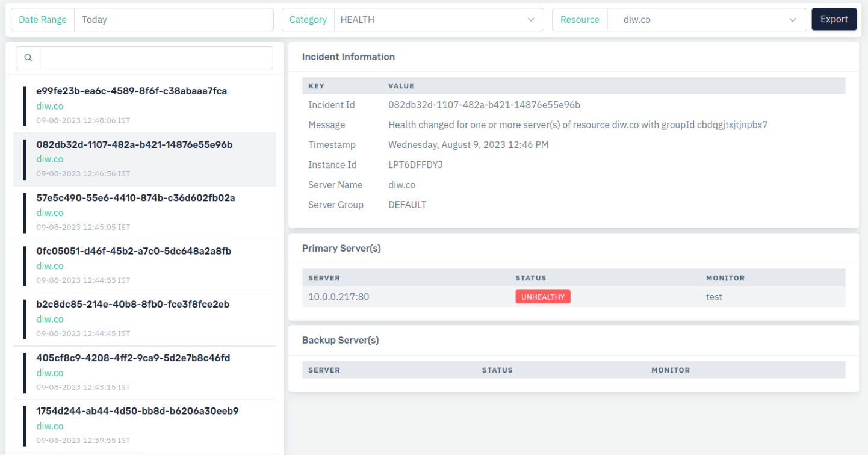
Task: Open incident b2c8dc85-214e-40b8-8fb0-fce3f8fce2eb
Action: point(132,305)
